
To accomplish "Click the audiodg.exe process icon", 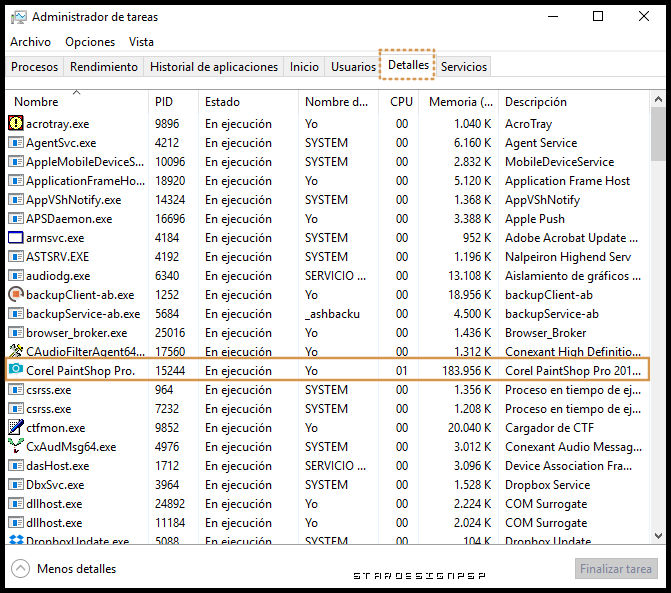I will coord(16,276).
